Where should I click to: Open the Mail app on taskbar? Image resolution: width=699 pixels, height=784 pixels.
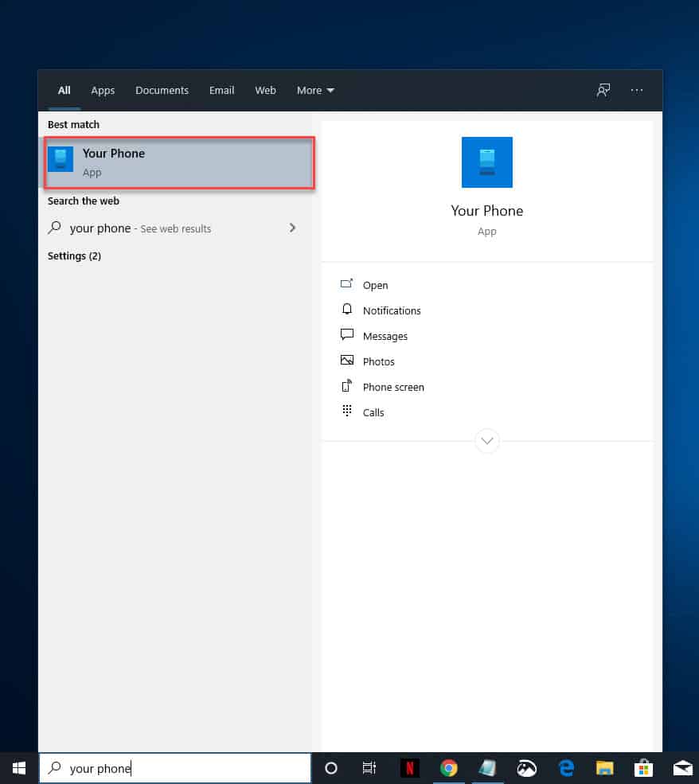682,768
